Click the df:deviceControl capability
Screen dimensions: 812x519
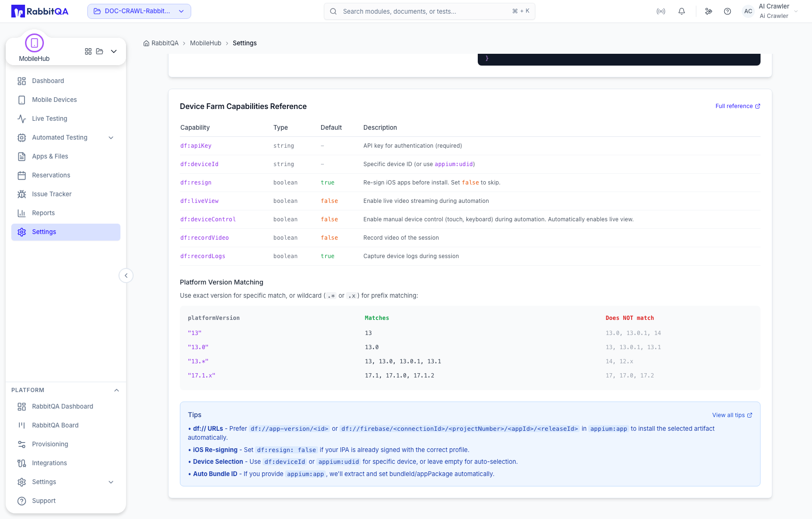[x=208, y=219]
